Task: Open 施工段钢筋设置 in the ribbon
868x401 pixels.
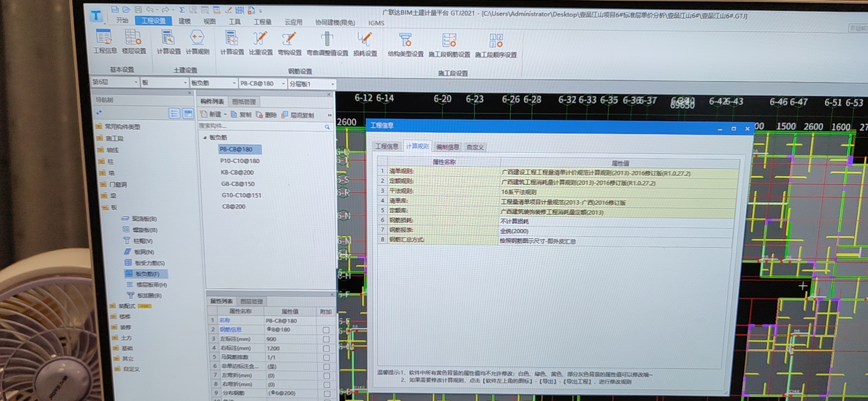Action: (449, 45)
